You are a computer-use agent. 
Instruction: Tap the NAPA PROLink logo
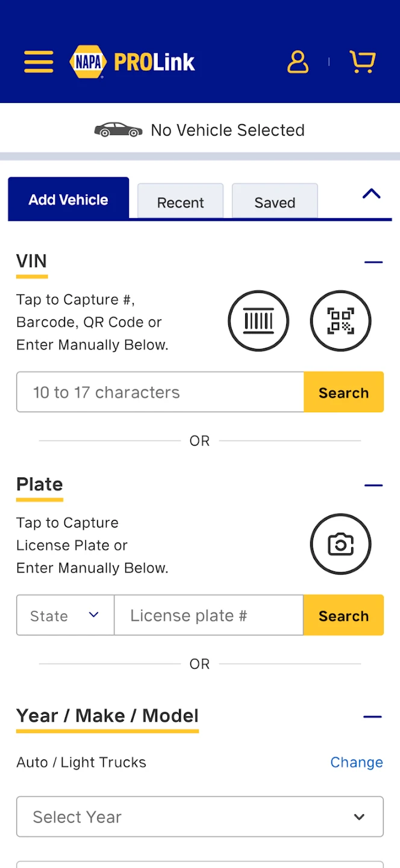tap(133, 62)
